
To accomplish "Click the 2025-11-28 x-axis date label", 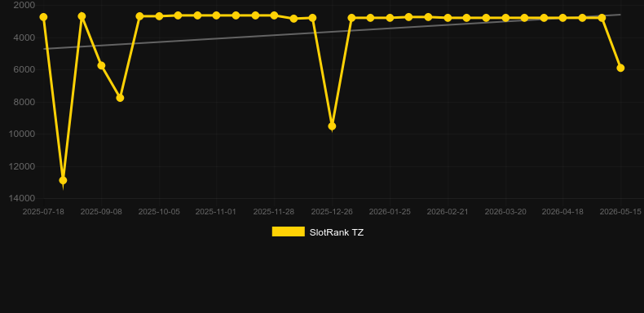I will pyautogui.click(x=274, y=212).
